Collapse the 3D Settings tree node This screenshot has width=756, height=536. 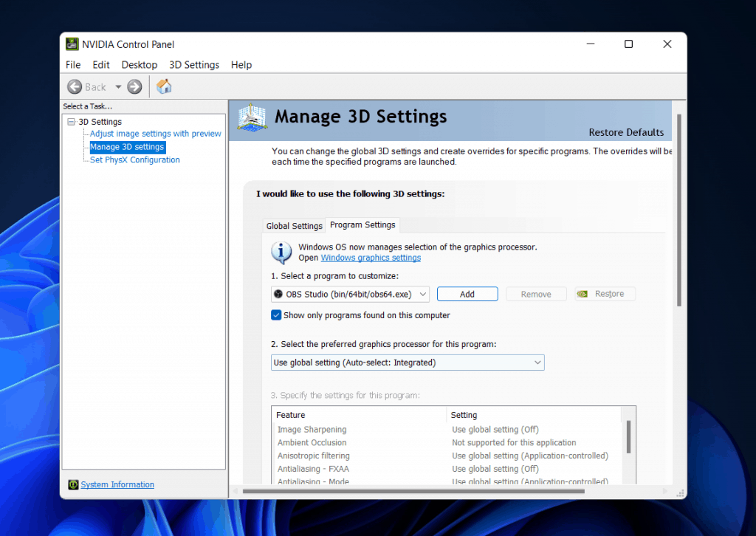(71, 122)
